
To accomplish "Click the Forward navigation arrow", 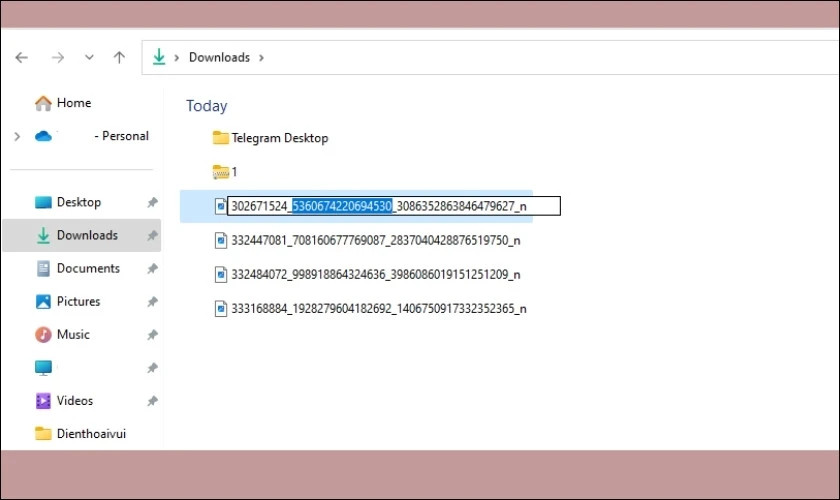I will [57, 57].
